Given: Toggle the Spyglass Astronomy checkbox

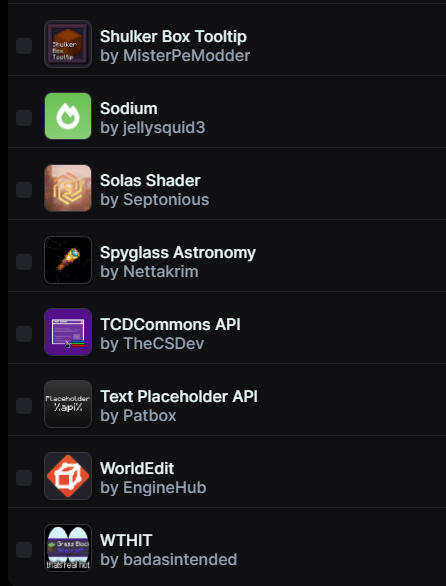Looking at the screenshot, I should 24,262.
